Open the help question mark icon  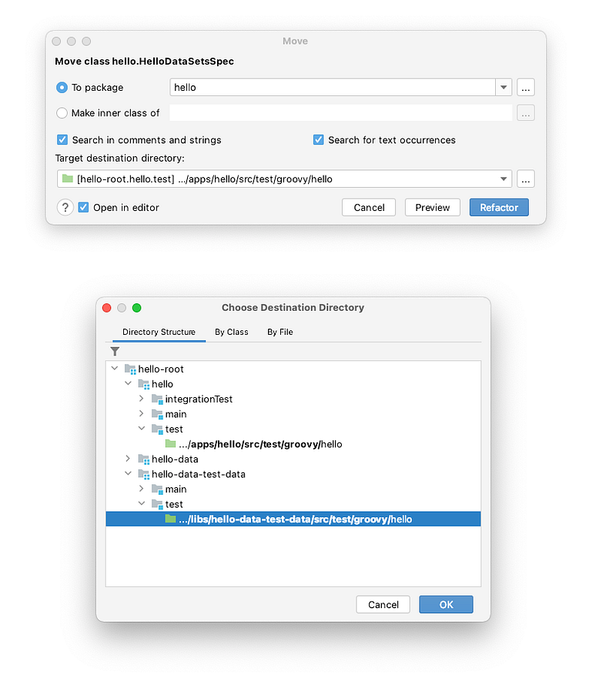click(x=65, y=208)
